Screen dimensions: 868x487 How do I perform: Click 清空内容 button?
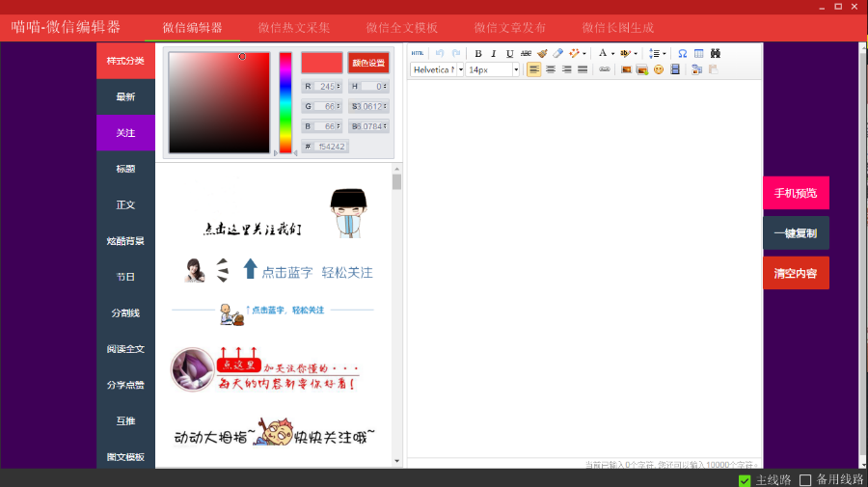(x=796, y=273)
